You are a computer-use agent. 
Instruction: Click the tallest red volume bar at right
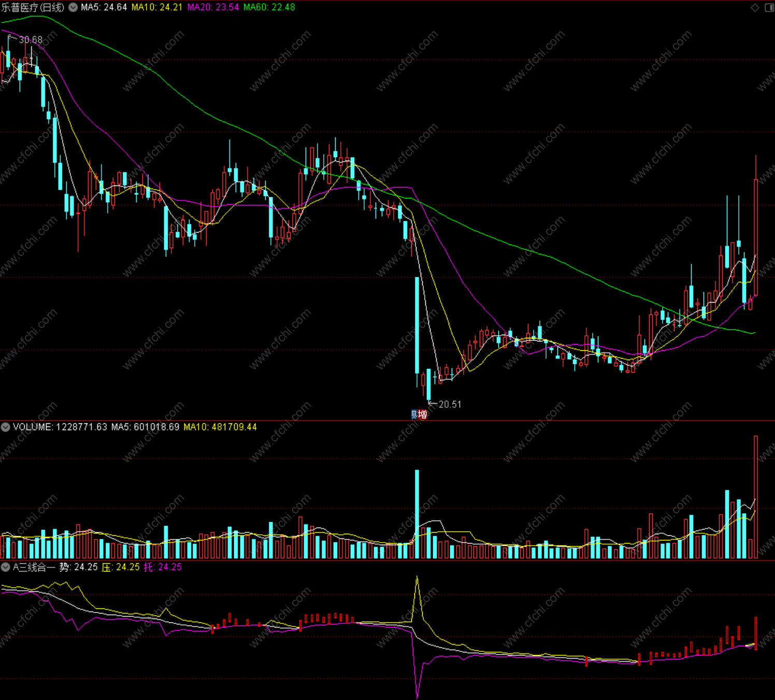(756, 497)
